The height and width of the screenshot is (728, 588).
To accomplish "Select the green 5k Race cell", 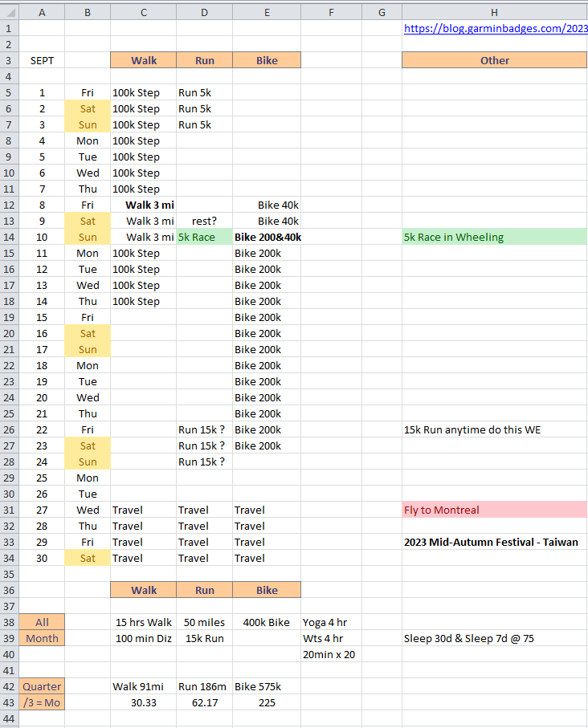I will point(205,237).
